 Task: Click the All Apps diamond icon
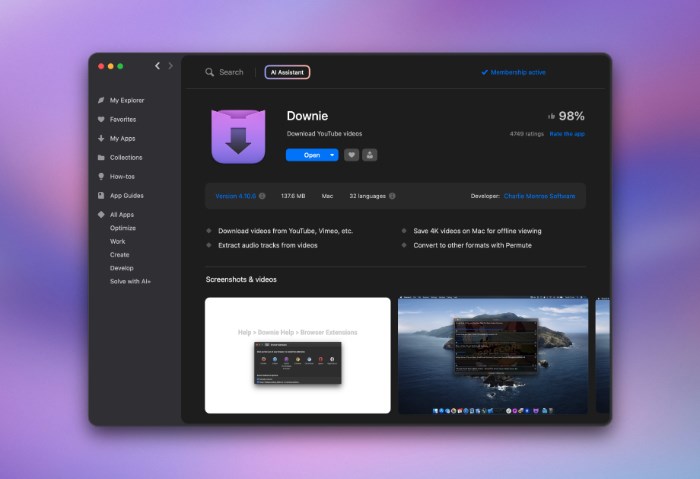click(101, 215)
